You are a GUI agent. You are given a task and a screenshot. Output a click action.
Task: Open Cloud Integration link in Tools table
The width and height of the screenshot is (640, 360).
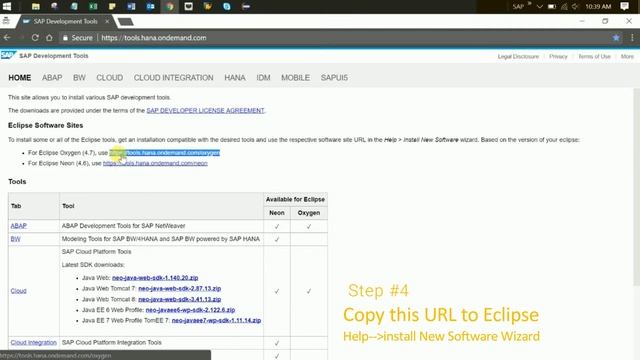click(x=33, y=342)
